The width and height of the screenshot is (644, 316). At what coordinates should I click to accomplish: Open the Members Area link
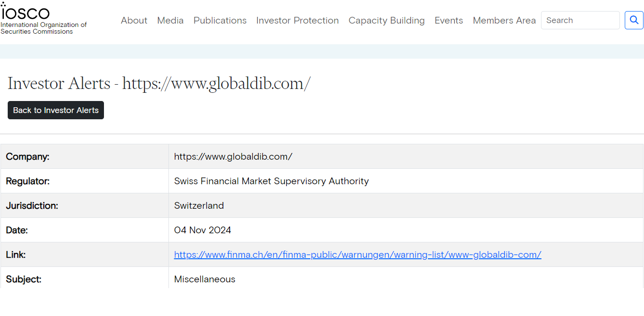click(504, 20)
